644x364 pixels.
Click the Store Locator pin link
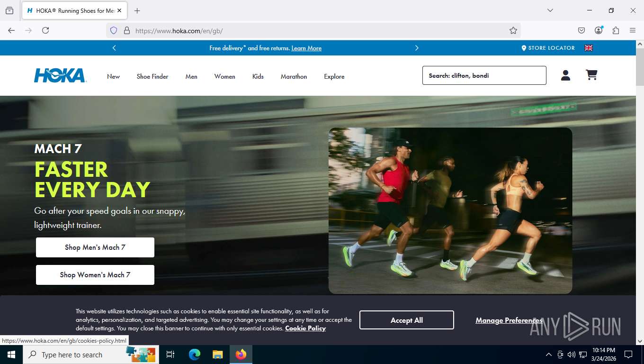click(x=548, y=48)
